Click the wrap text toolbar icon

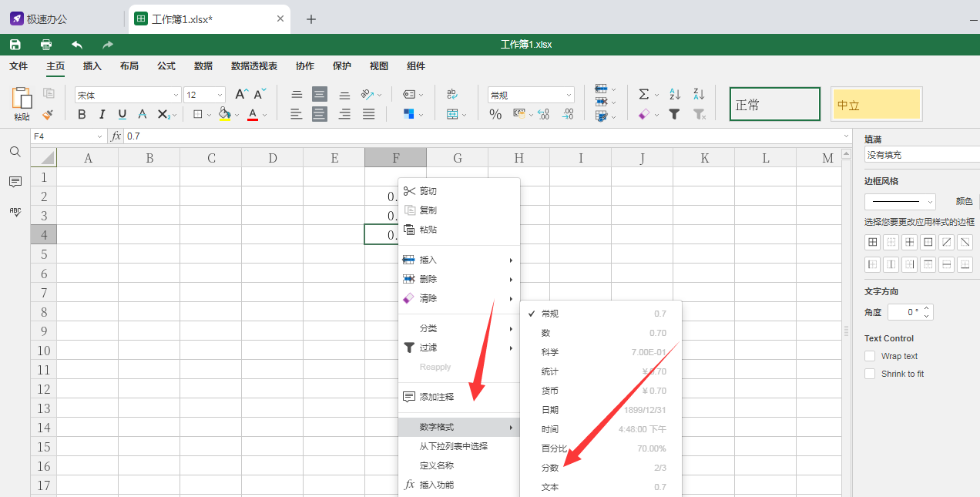(452, 94)
